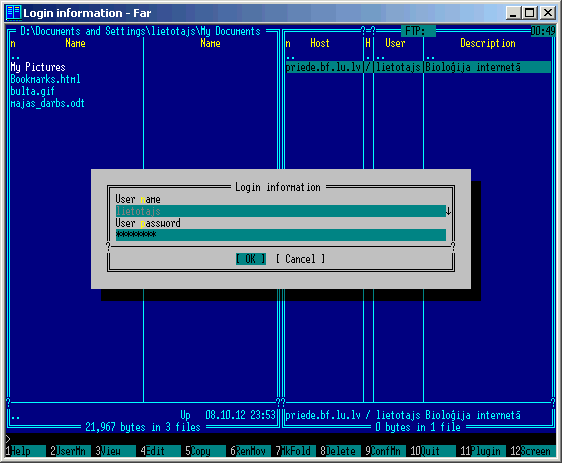Click the 3 View key bar item
This screenshot has width=562, height=463.
tap(115, 451)
